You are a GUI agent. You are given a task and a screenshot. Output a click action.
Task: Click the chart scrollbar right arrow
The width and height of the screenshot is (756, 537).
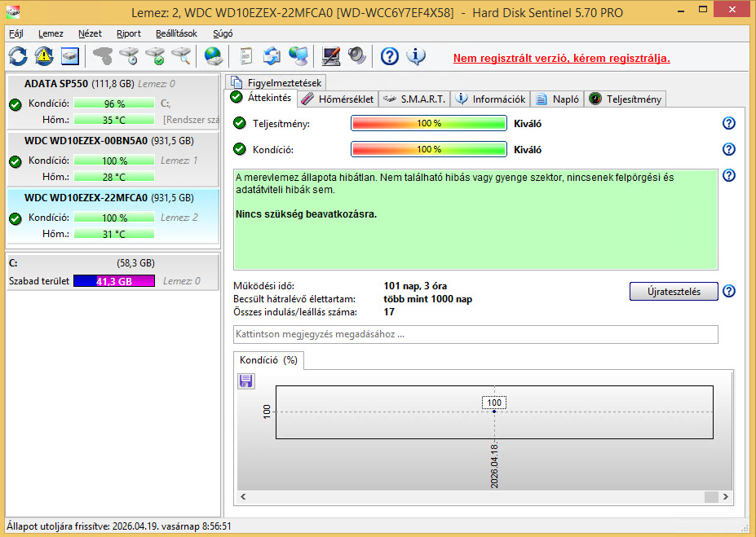point(726,496)
